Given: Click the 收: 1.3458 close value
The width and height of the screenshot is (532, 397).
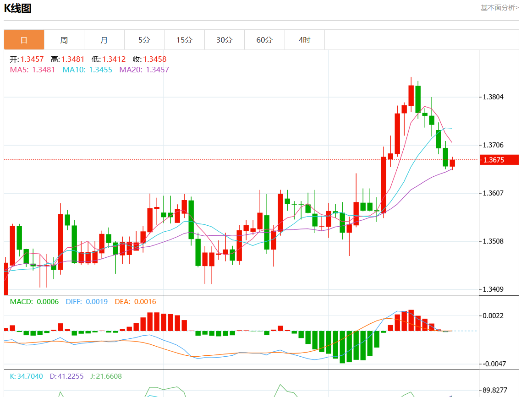Looking at the screenshot, I should coord(150,60).
